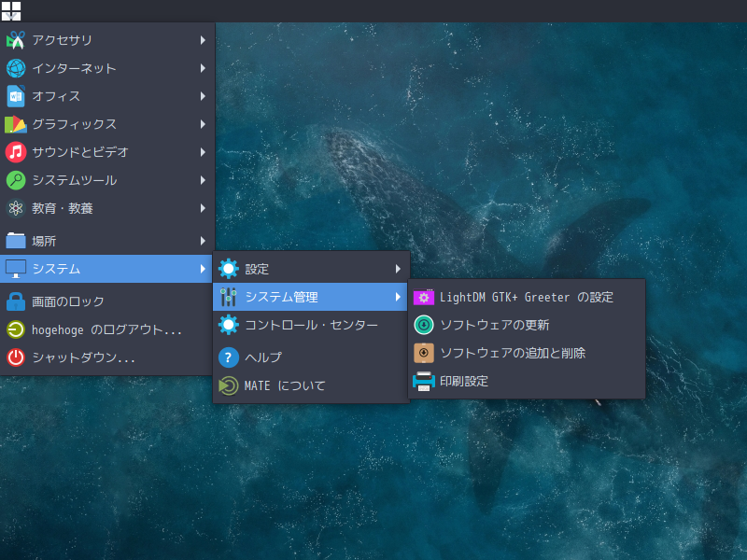The image size is (747, 560).
Task: Click the 教育・教養 atom icon
Action: click(15, 208)
